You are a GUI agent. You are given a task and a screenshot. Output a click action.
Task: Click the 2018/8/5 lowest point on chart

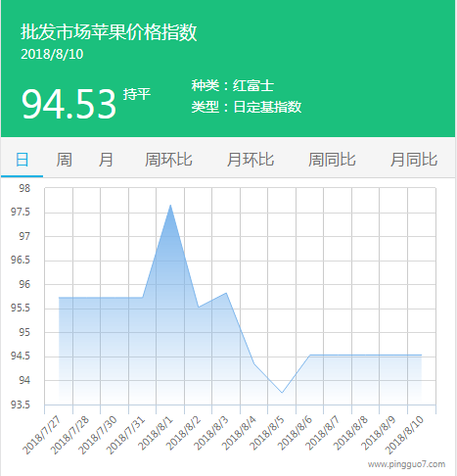(282, 393)
